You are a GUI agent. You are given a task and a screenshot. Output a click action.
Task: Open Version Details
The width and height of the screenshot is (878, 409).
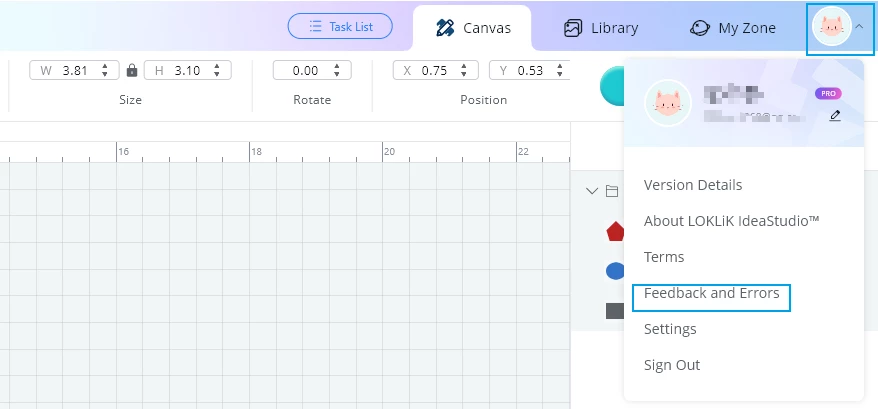(693, 185)
